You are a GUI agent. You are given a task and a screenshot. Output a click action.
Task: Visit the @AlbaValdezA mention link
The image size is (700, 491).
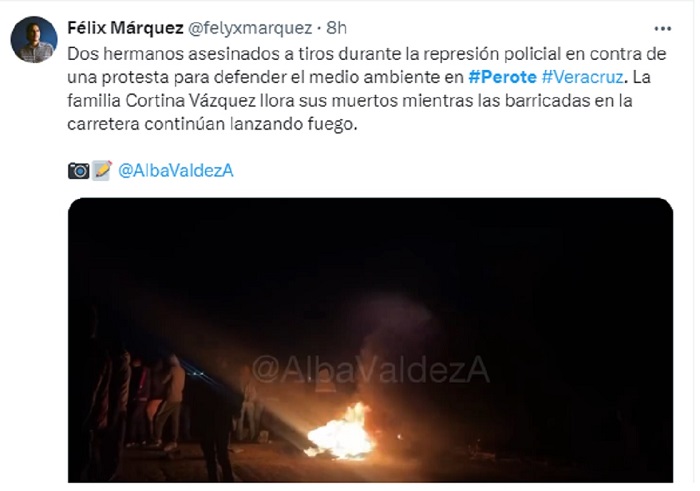tap(176, 171)
